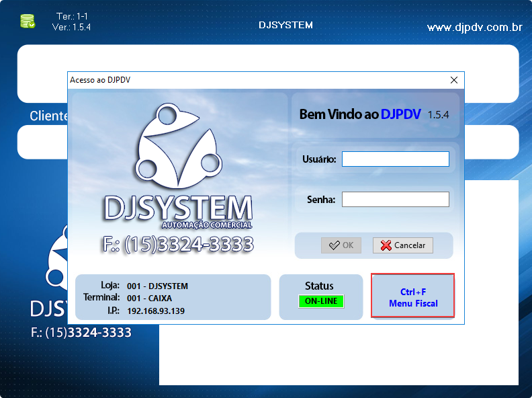This screenshot has height=398, width=532.
Task: Focus the Senha password field
Action: coord(395,199)
